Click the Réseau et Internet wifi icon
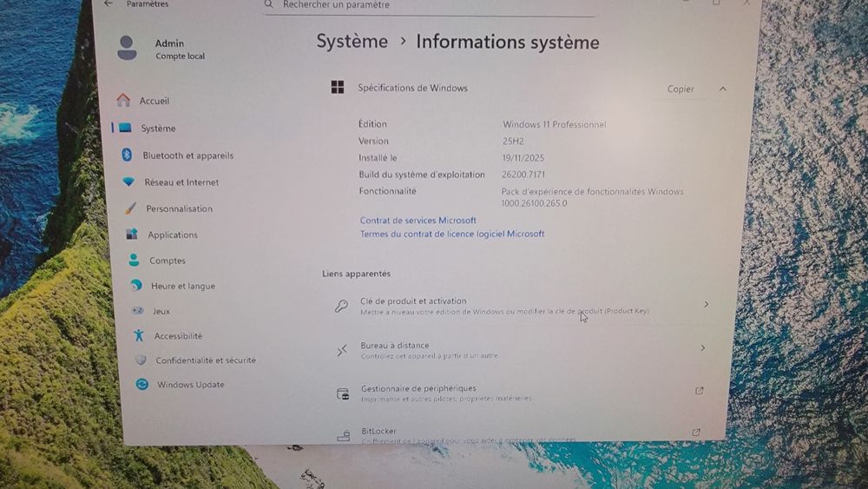Image resolution: width=868 pixels, height=489 pixels. tap(128, 182)
